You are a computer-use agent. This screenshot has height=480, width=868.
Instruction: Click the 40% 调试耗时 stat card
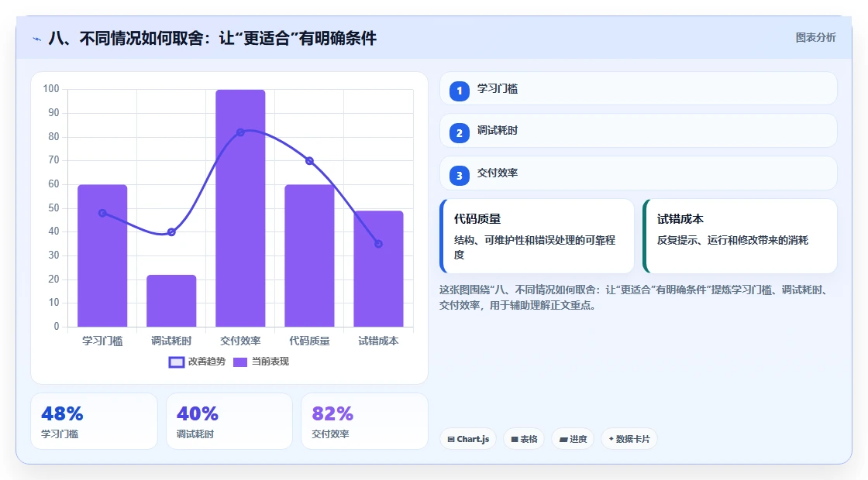click(229, 421)
